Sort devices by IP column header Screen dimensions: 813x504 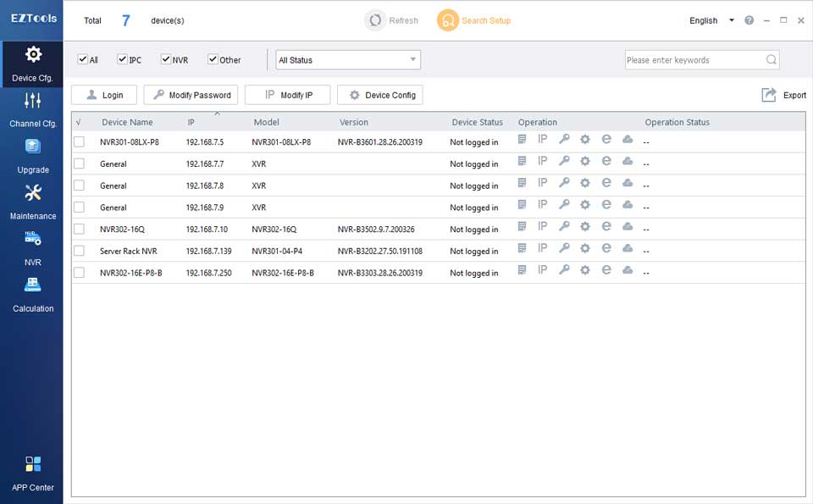191,122
